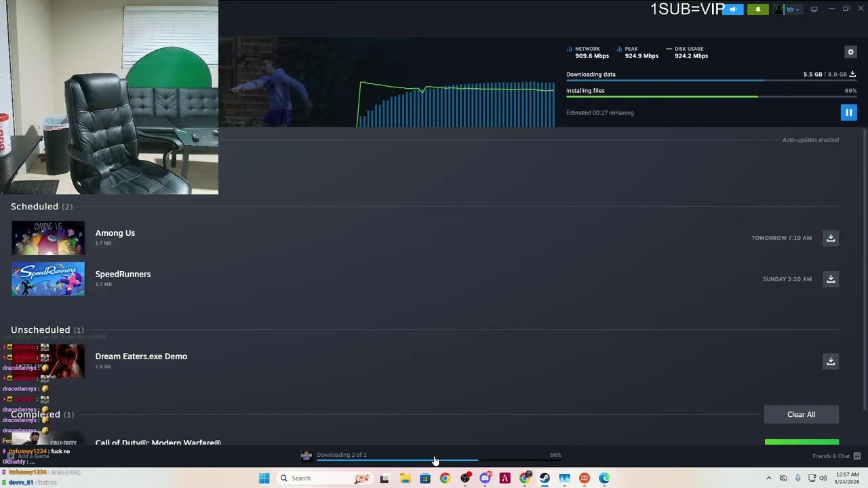Open Discord from the taskbar

coord(485,479)
